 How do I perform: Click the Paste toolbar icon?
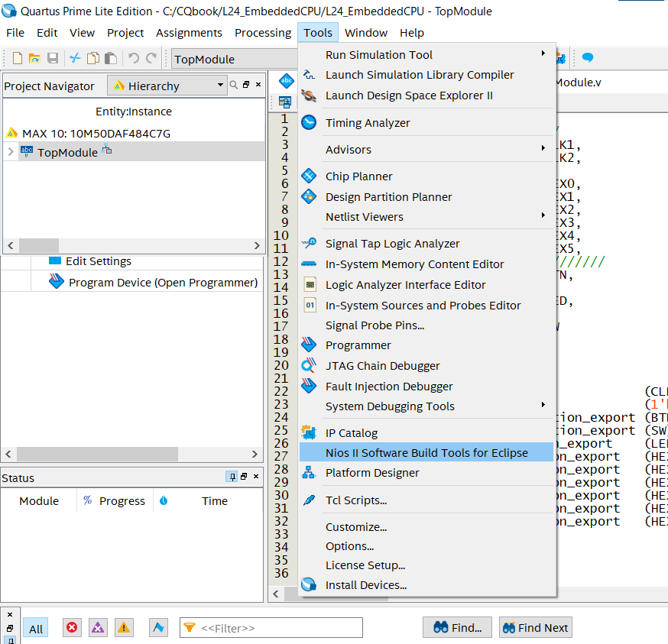tap(111, 58)
